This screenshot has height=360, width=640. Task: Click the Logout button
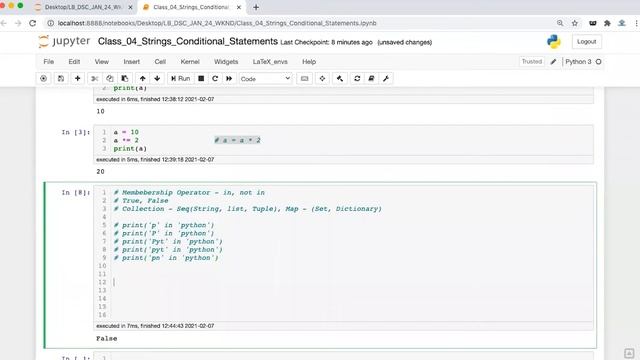click(x=587, y=42)
